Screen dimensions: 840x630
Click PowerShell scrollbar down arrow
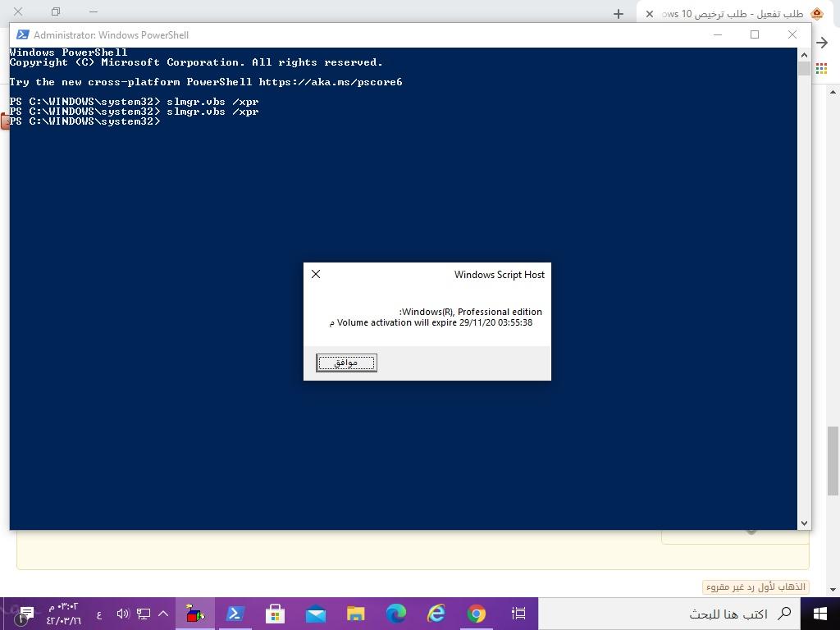click(x=804, y=523)
